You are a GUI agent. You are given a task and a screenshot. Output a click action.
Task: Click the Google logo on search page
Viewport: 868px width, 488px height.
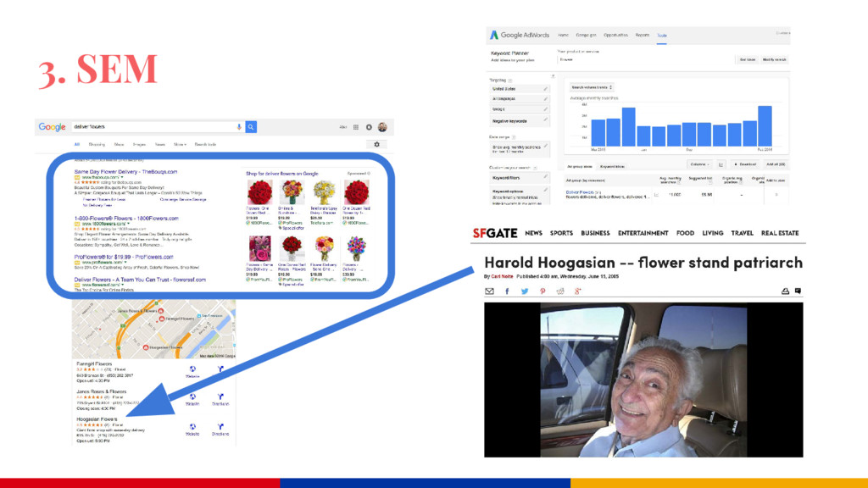click(52, 127)
